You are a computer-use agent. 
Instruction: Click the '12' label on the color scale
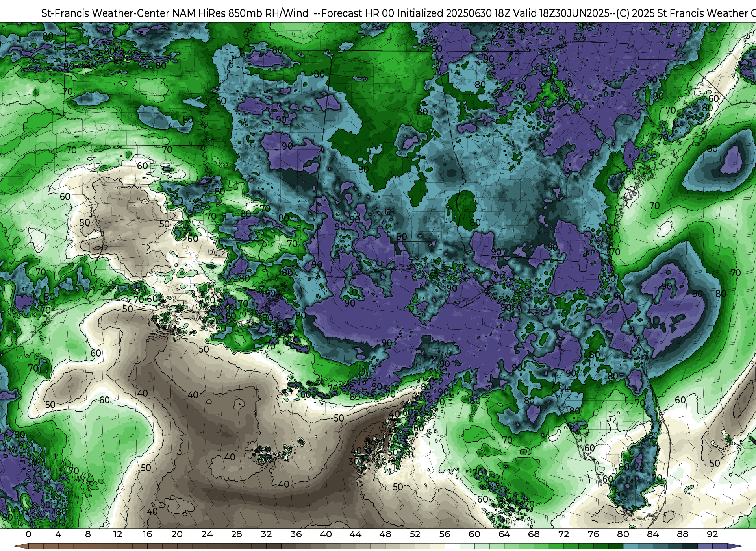pyautogui.click(x=118, y=534)
